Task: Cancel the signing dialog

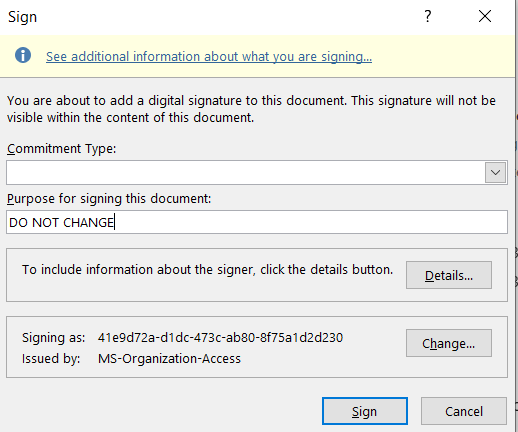Action: (464, 411)
